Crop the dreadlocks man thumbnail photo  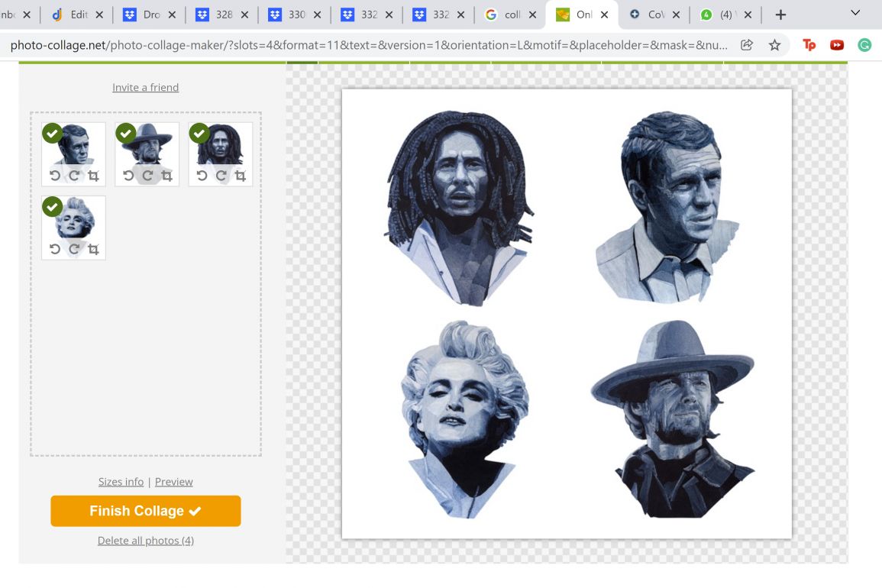[x=241, y=176]
